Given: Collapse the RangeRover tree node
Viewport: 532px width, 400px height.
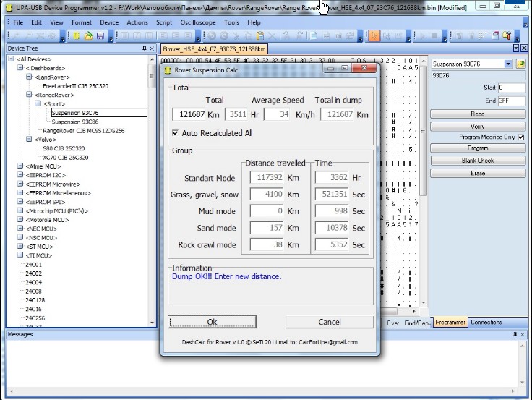Looking at the screenshot, I should (x=29, y=95).
